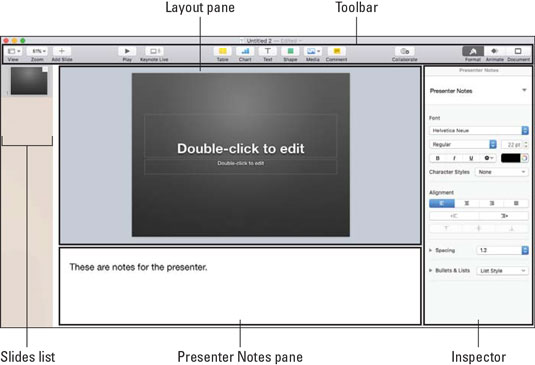Toggle Underline formatting
Viewport: 535px width, 365px height.
click(x=471, y=158)
